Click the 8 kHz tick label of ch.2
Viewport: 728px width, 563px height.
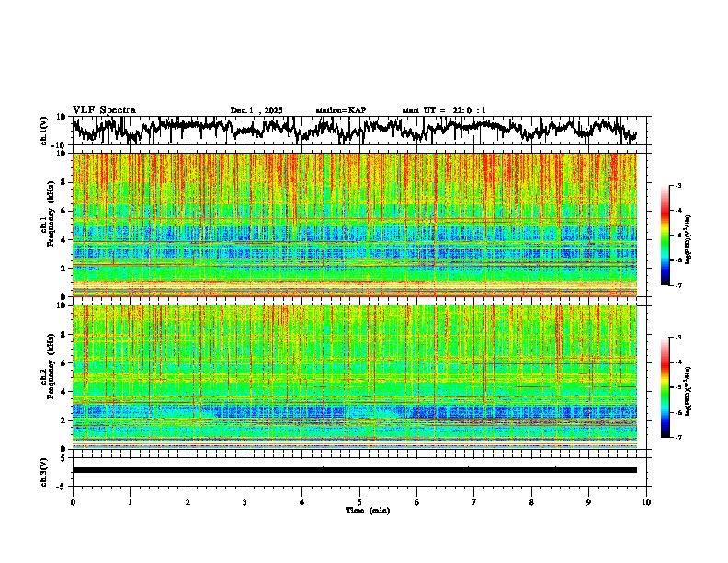point(63,335)
